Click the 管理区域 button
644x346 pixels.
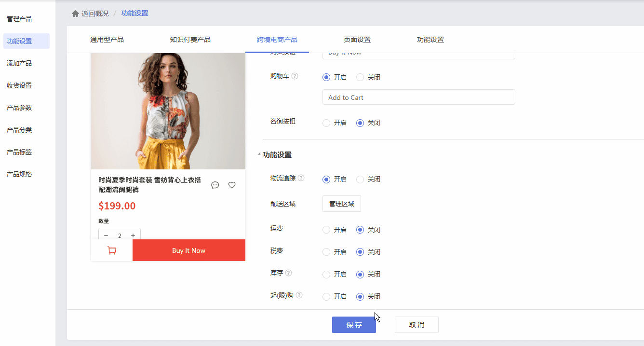[x=342, y=204]
